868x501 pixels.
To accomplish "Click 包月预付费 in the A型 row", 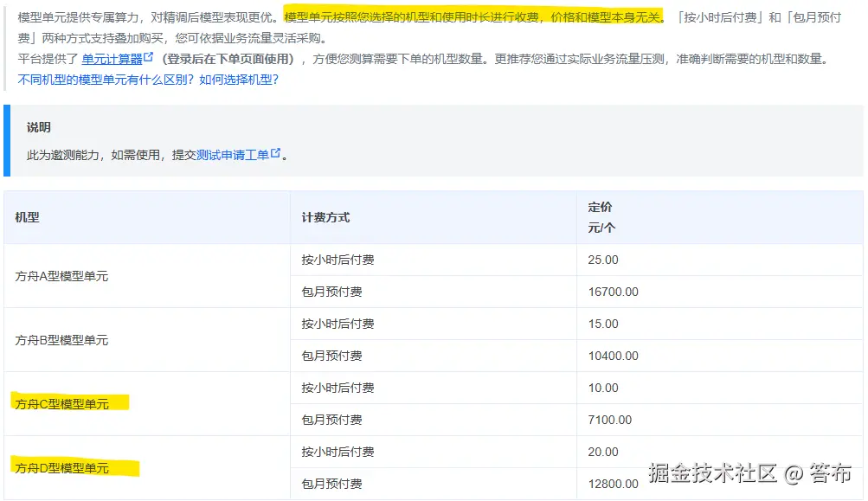I will click(331, 292).
